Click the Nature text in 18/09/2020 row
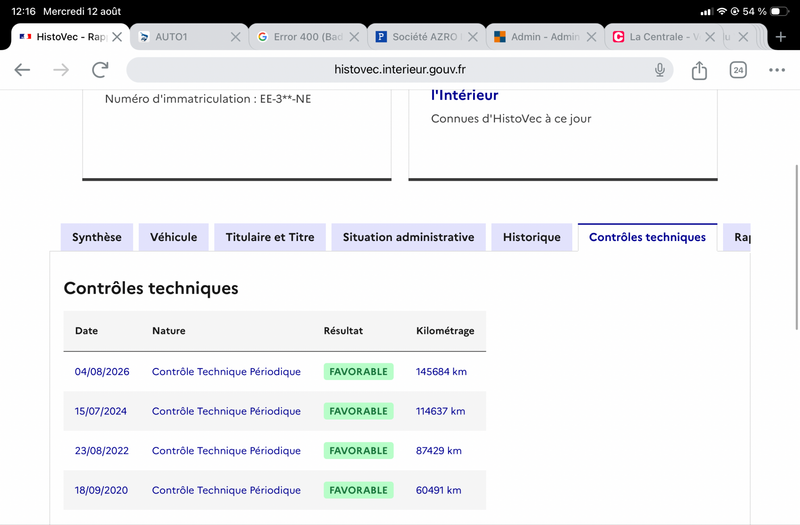This screenshot has height=525, width=800. click(x=226, y=490)
